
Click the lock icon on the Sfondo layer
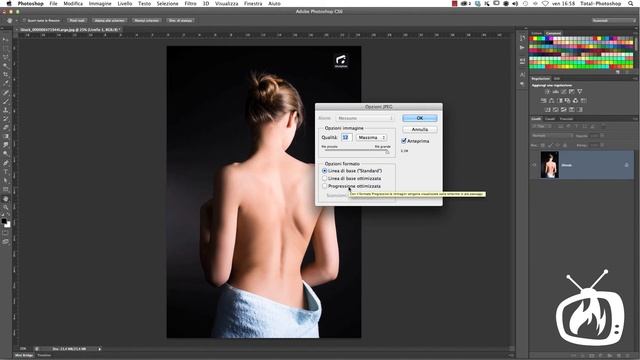(x=627, y=165)
